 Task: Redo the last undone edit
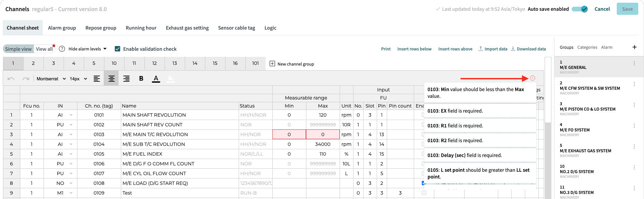[26, 79]
